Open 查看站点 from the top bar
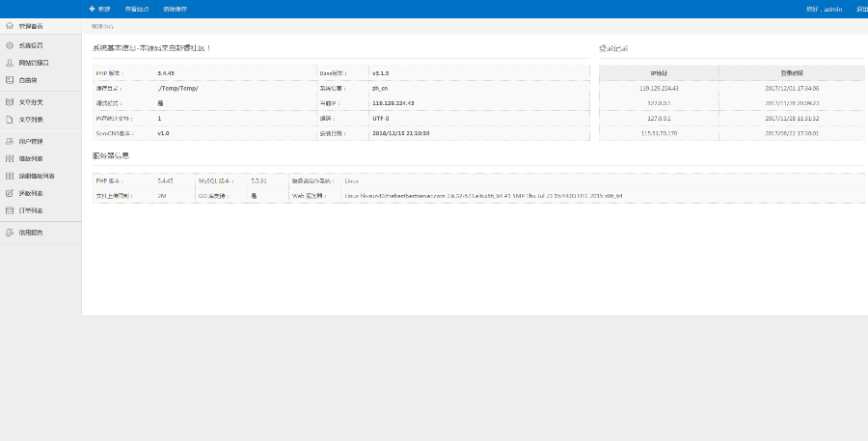 137,9
